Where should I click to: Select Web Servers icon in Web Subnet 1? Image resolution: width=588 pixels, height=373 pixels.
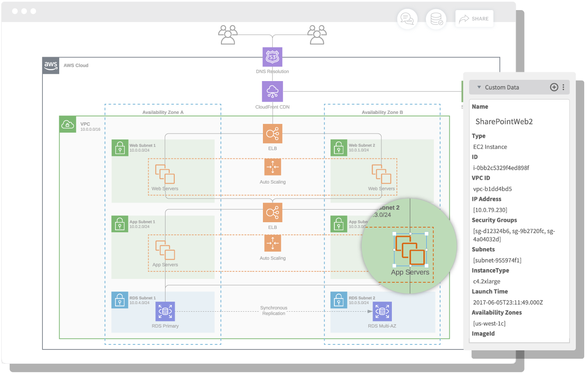tap(165, 174)
